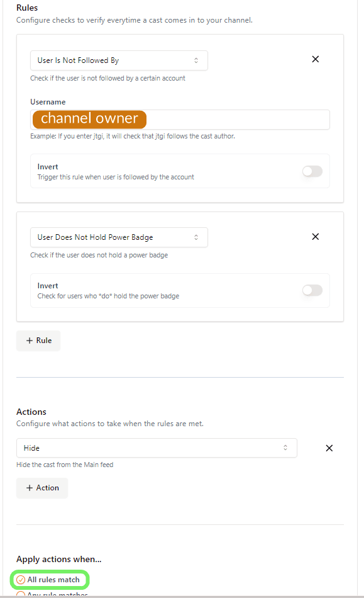Open the Hide action dropdown
364x598 pixels.
(x=157, y=448)
